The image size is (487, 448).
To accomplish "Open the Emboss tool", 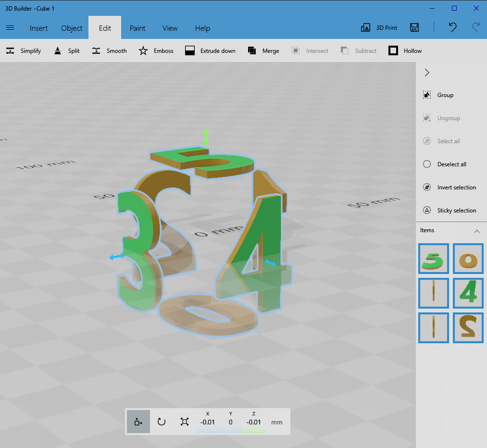I will pos(156,50).
